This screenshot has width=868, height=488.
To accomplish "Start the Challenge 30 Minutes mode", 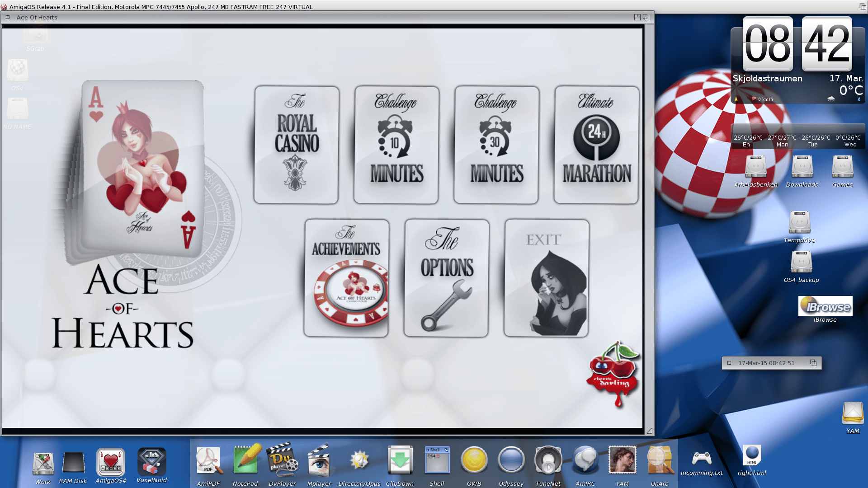I will tap(496, 145).
